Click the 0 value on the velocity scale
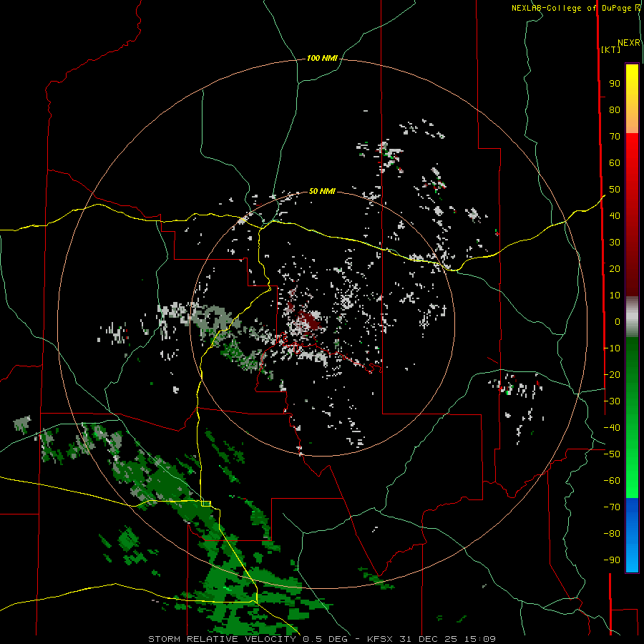This screenshot has height=644, width=644. 618,322
